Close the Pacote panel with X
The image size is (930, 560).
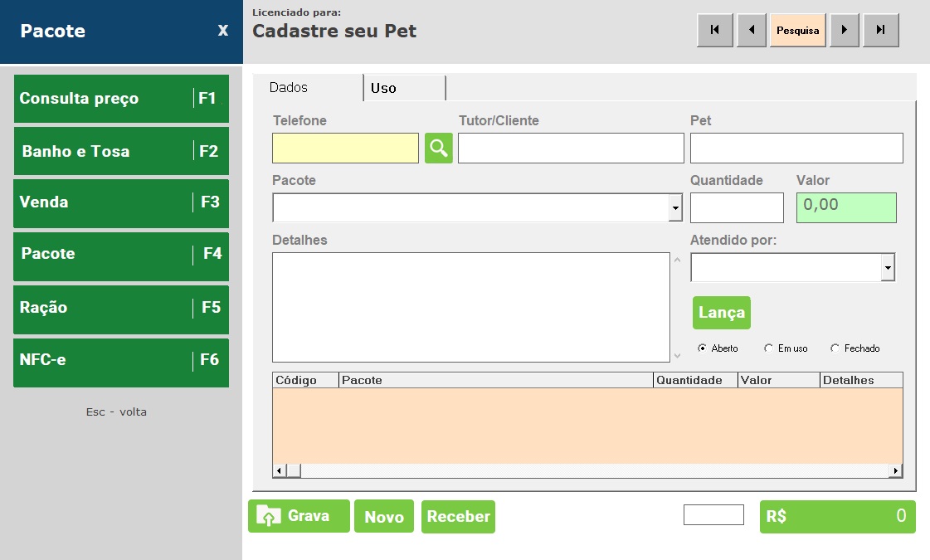click(222, 31)
